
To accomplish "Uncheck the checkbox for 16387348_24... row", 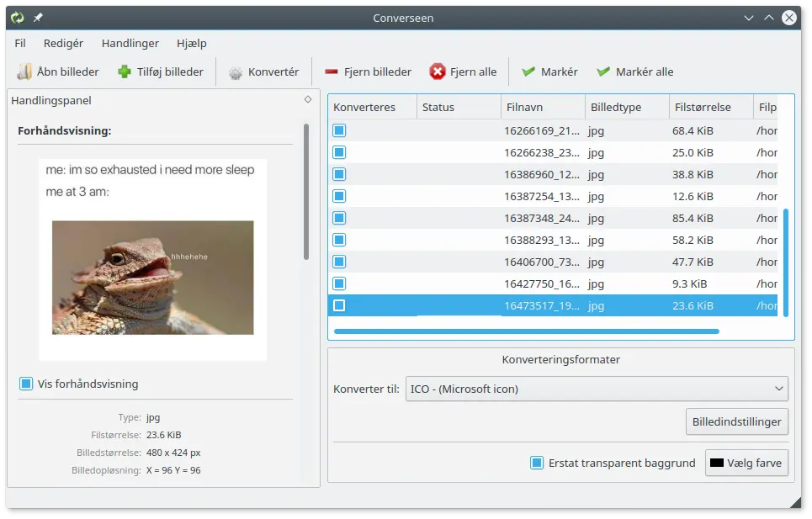I will click(339, 218).
